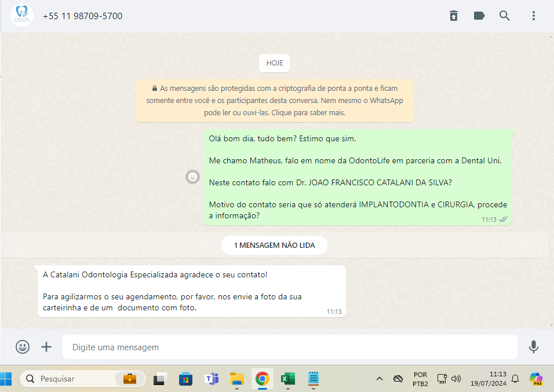This screenshot has height=392, width=554.
Task: Open the Catalani contact profile picture
Action: coord(22,16)
